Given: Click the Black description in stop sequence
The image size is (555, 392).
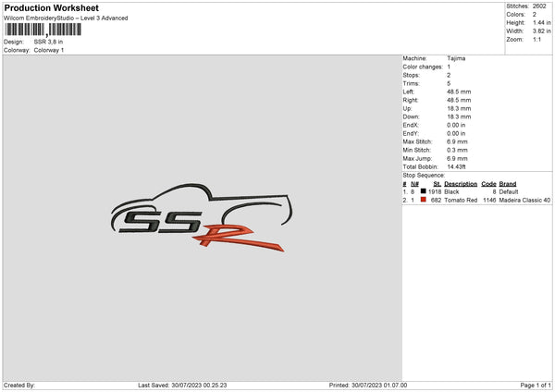Looking at the screenshot, I should [451, 191].
